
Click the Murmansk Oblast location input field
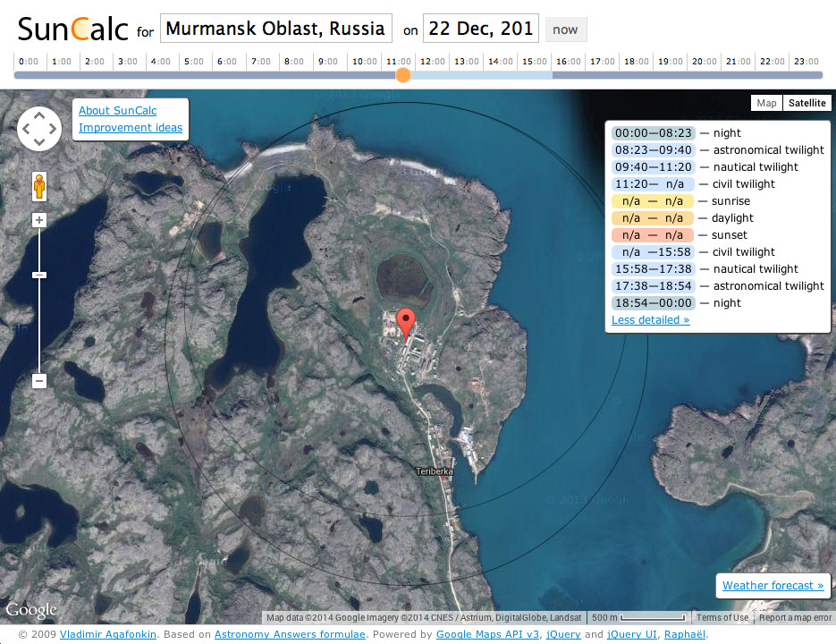pyautogui.click(x=275, y=29)
